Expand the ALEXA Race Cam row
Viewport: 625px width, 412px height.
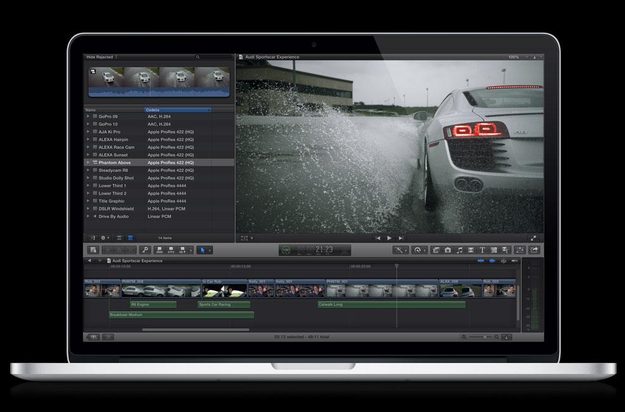88,147
